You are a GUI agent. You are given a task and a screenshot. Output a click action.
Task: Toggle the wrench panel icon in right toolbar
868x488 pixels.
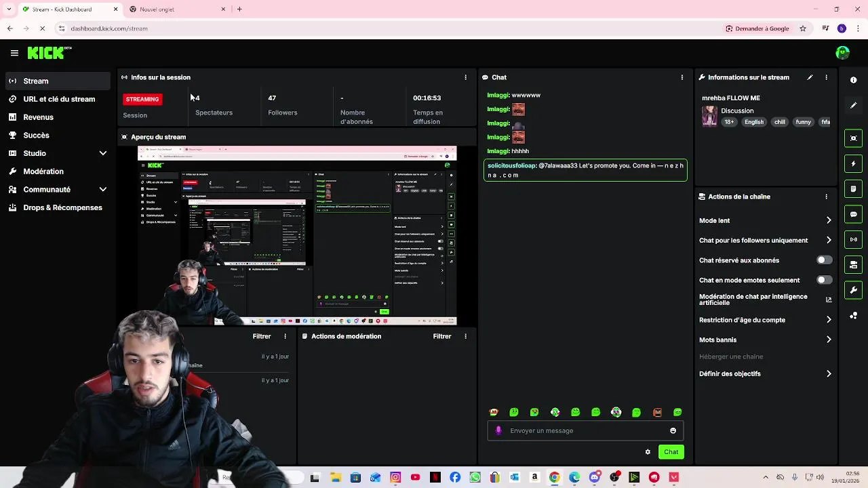pyautogui.click(x=853, y=290)
